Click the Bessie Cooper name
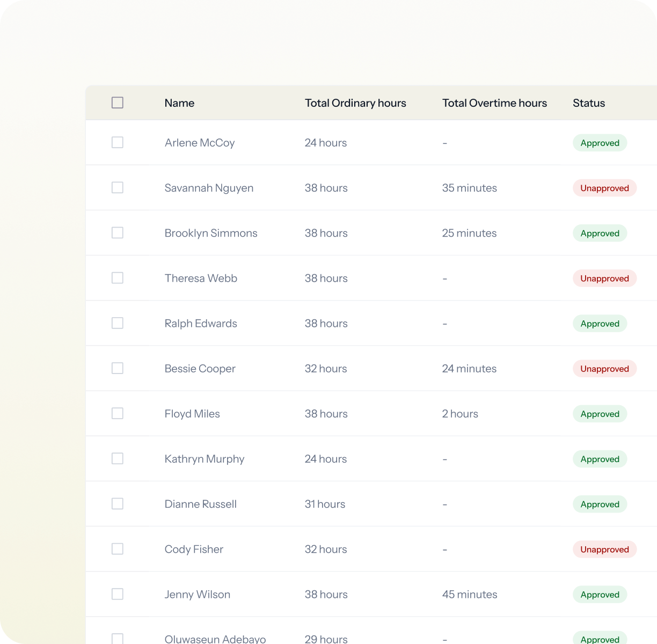Viewport: 657px width, 644px height. coord(200,369)
